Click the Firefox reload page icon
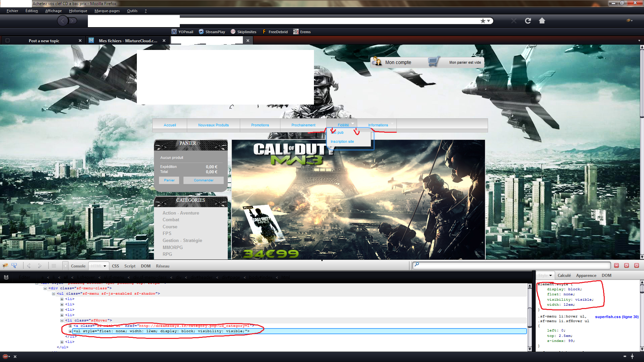The height and width of the screenshot is (362, 644). coord(528,21)
